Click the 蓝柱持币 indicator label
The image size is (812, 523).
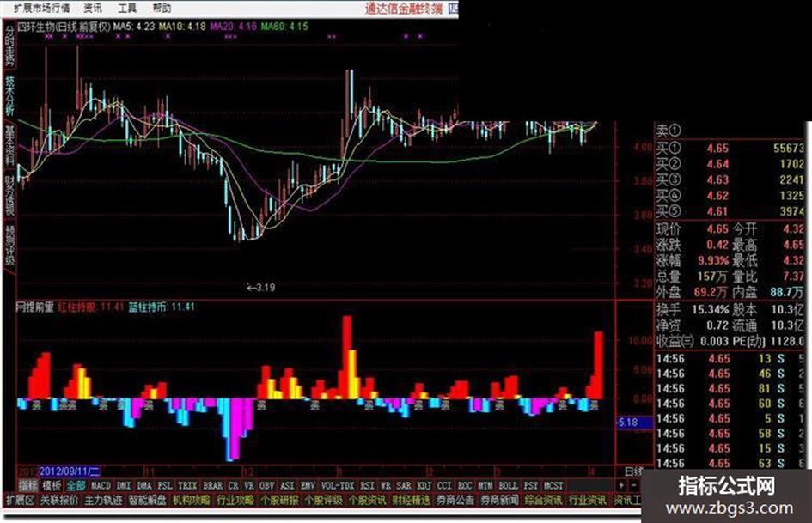point(148,307)
